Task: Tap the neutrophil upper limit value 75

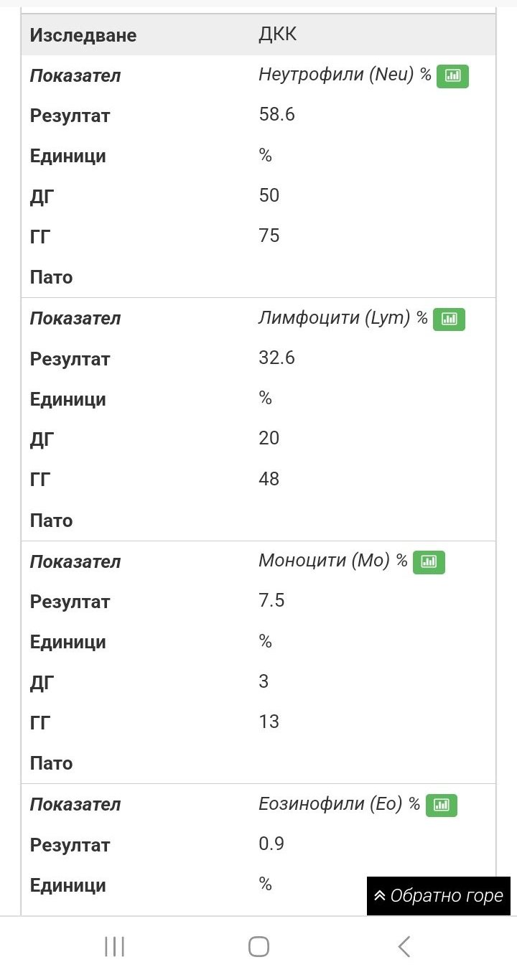Action: pos(269,235)
